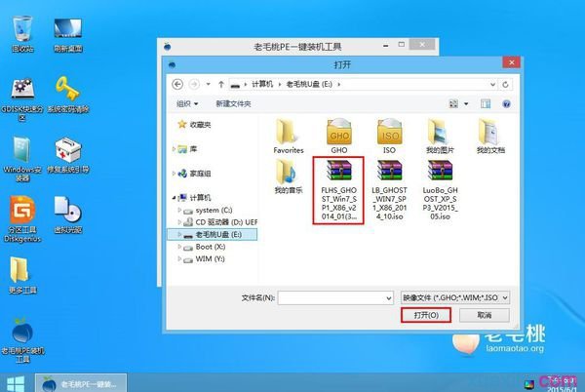Collapse the 计算机 (Computer) tree node
585x392 pixels.
coord(174,198)
